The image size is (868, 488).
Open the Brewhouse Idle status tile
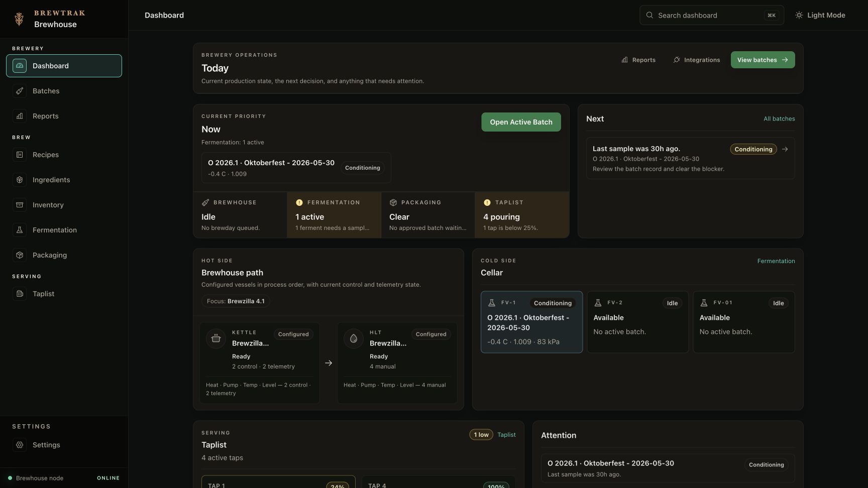(240, 215)
